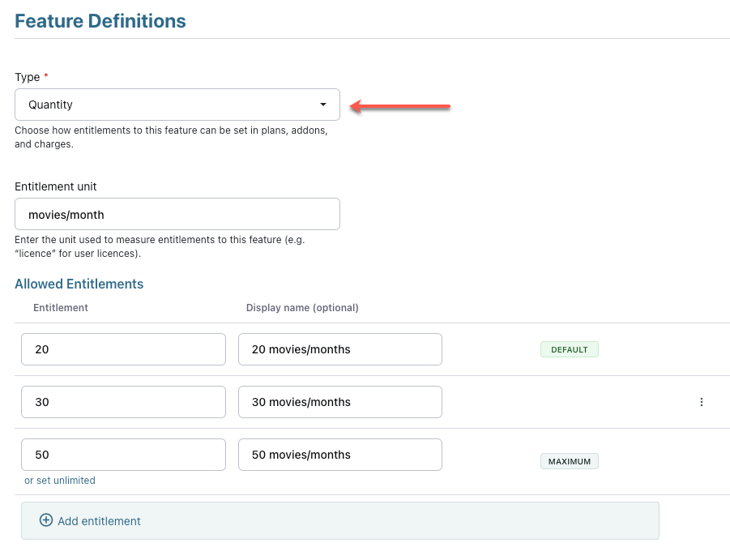Edit the display name '50 movies/months'

coord(339,455)
